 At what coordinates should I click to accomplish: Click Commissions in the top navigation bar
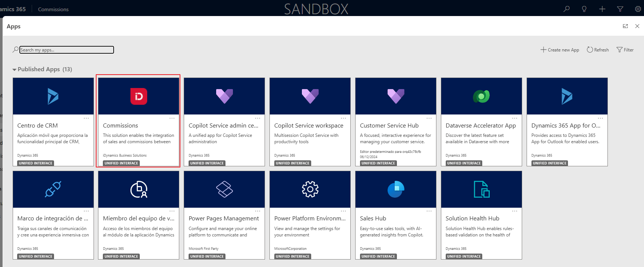(x=53, y=9)
